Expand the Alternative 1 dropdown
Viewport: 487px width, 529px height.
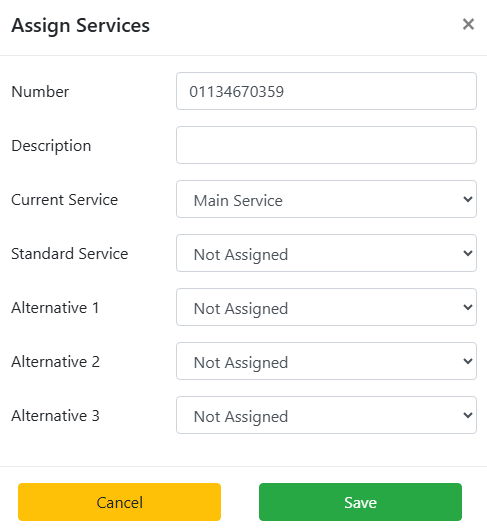(x=326, y=307)
